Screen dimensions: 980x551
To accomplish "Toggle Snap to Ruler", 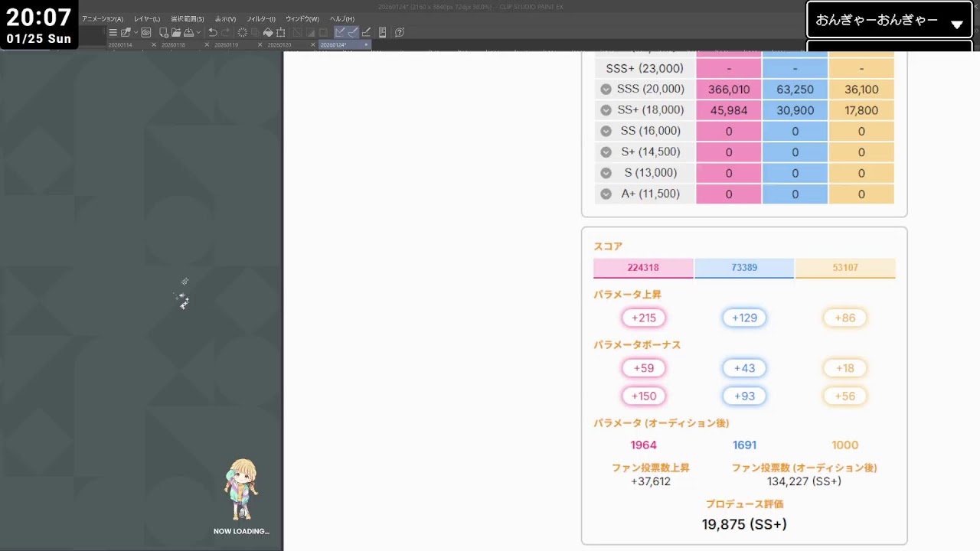I will (340, 32).
